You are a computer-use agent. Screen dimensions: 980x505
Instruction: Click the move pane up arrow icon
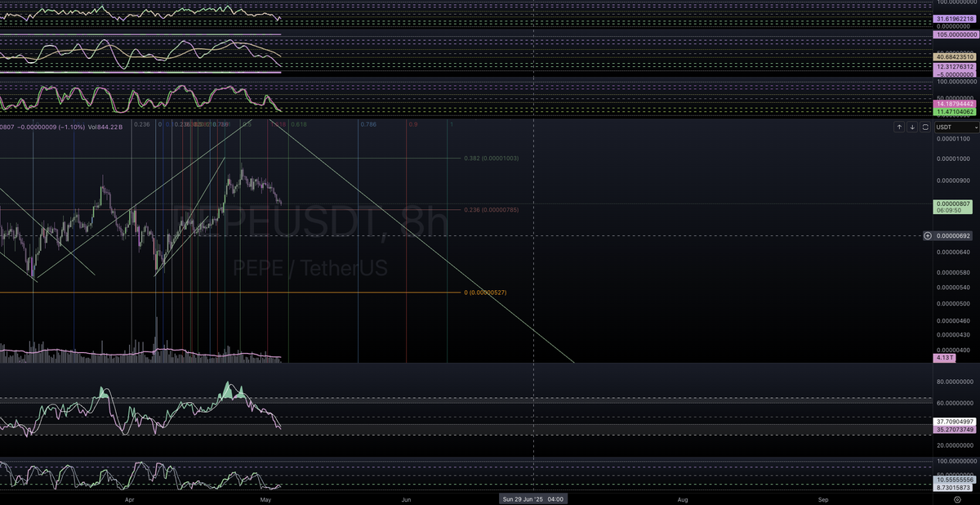(x=899, y=127)
